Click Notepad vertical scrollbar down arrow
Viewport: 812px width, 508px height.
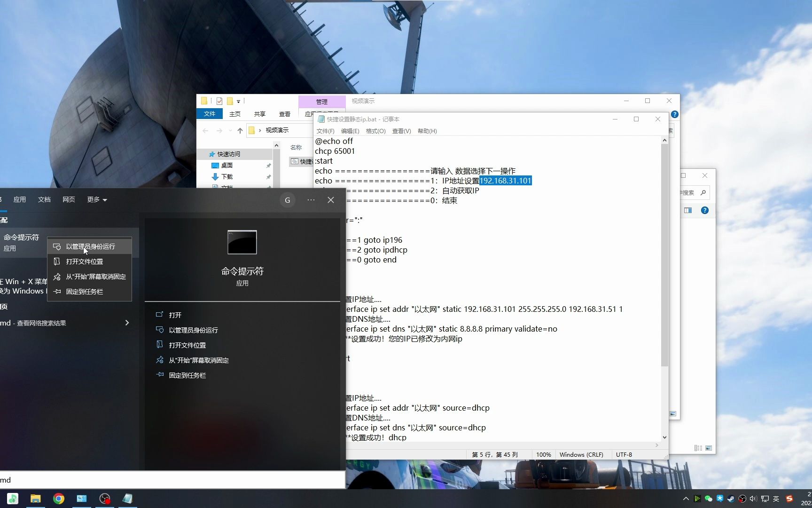pos(664,437)
